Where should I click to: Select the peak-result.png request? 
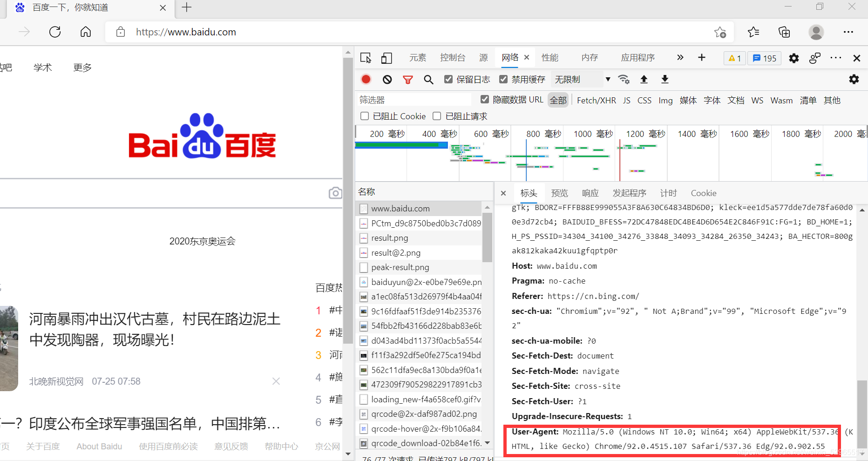point(419,267)
